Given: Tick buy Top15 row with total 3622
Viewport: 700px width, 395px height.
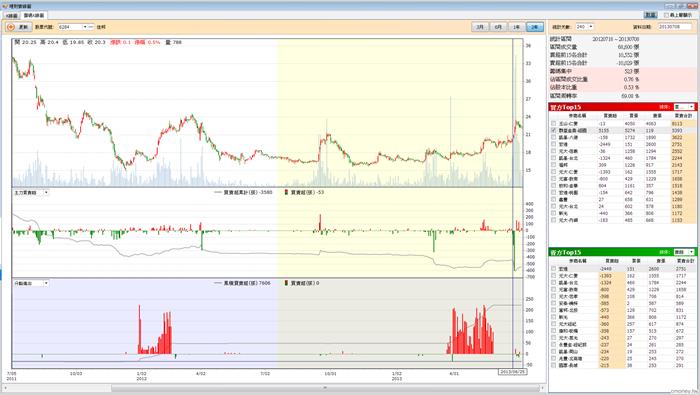Looking at the screenshot, I should (x=554, y=137).
